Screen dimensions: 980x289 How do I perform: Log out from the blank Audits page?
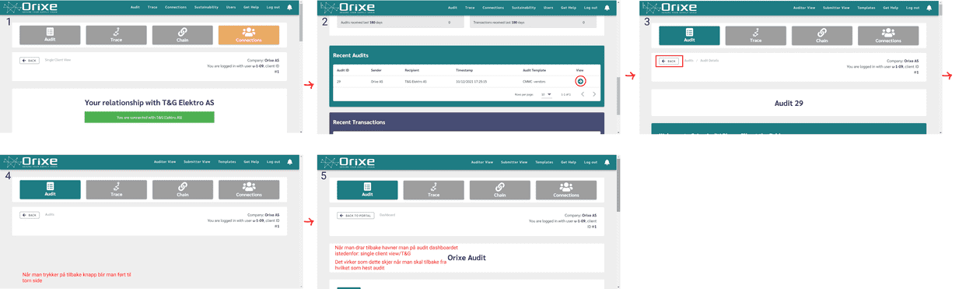(x=273, y=162)
